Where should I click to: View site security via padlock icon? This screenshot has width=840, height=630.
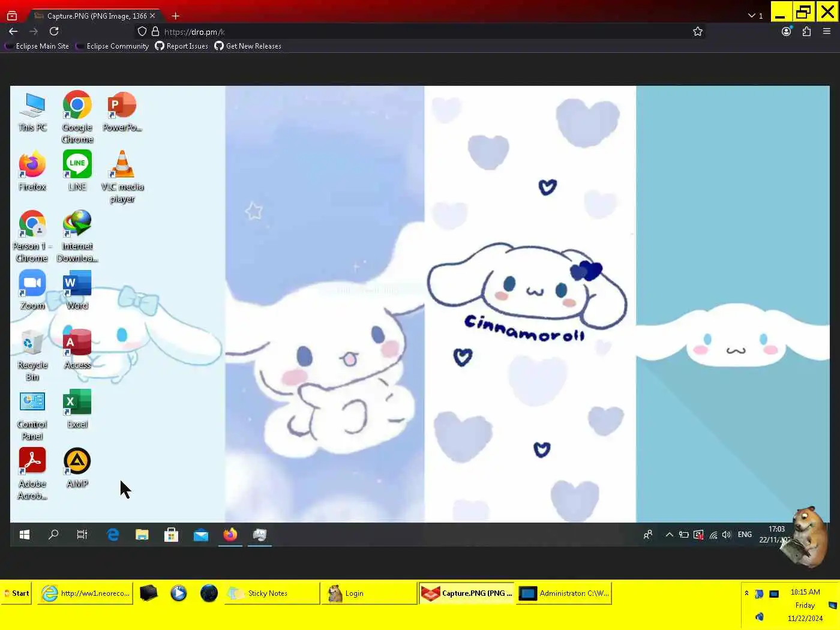coord(155,31)
